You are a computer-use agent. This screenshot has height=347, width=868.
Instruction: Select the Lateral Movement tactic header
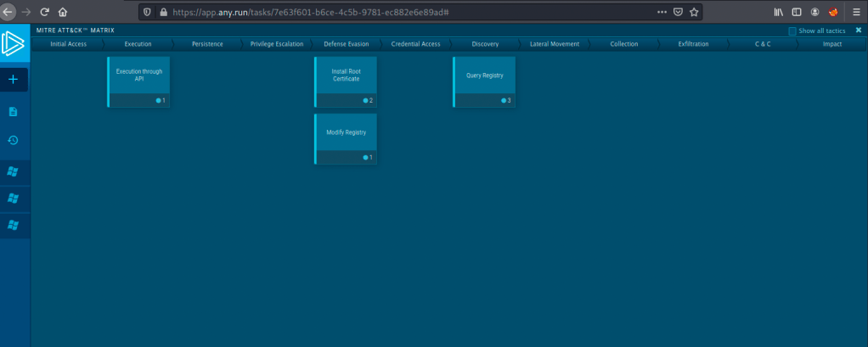[x=554, y=43]
